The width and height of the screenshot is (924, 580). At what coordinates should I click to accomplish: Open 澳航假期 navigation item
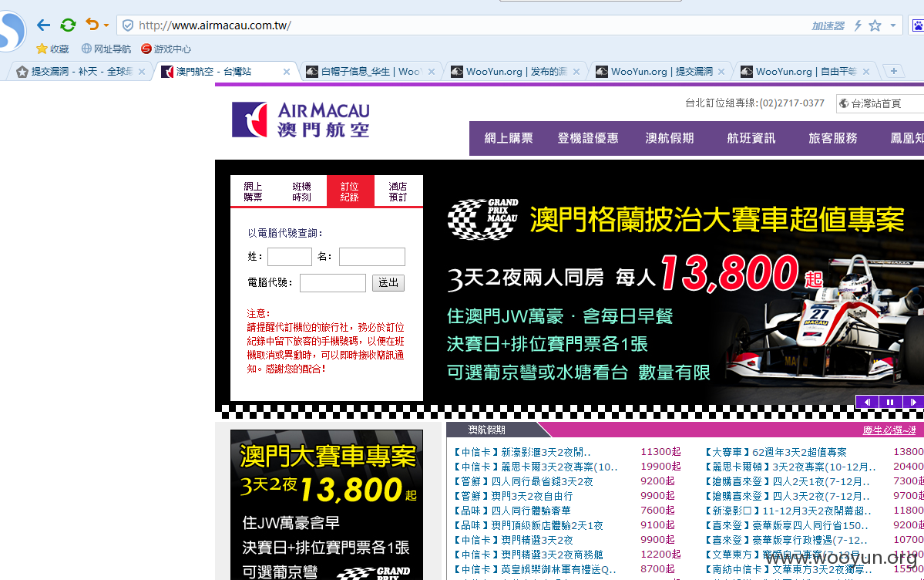tap(670, 138)
